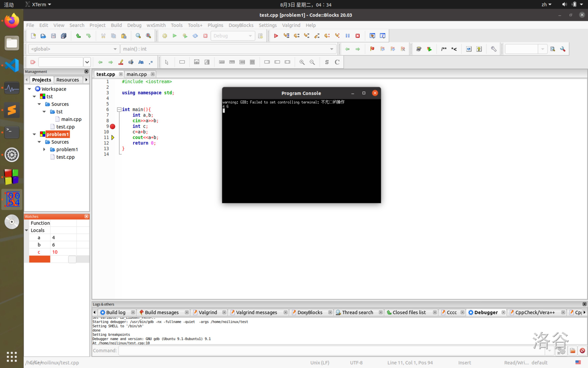Collapse the Locals node in Watches
The width and height of the screenshot is (588, 368).
(27, 230)
